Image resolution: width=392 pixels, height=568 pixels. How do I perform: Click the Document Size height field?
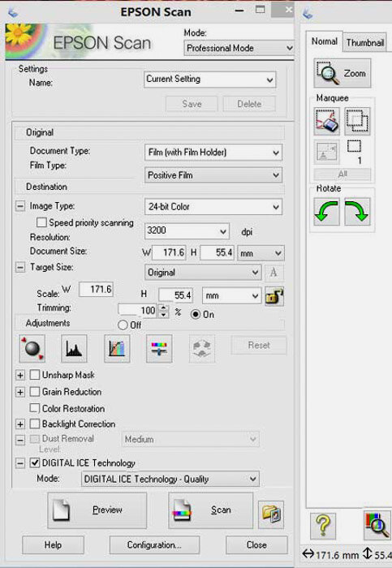[217, 252]
